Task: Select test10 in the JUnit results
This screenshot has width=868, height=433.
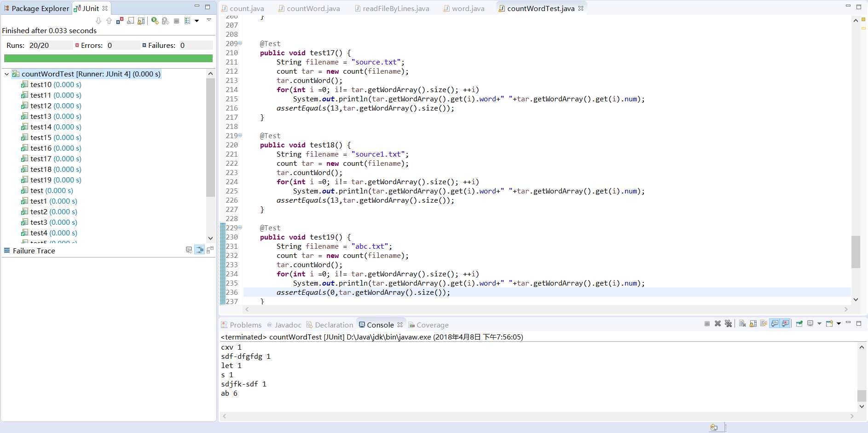Action: (x=52, y=85)
